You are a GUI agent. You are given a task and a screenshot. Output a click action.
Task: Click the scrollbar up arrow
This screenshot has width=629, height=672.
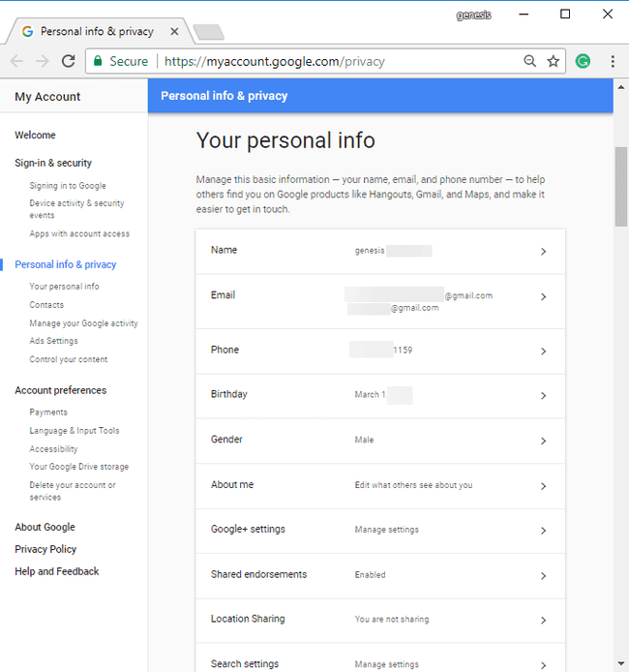point(621,87)
